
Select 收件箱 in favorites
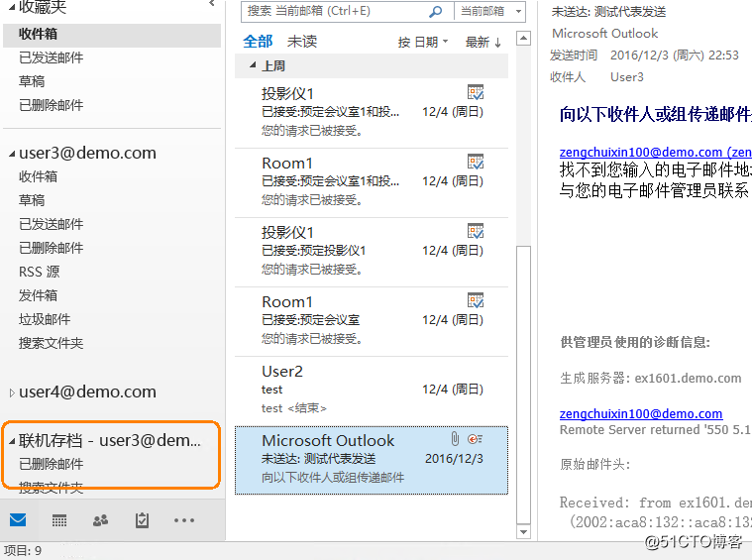click(x=112, y=35)
